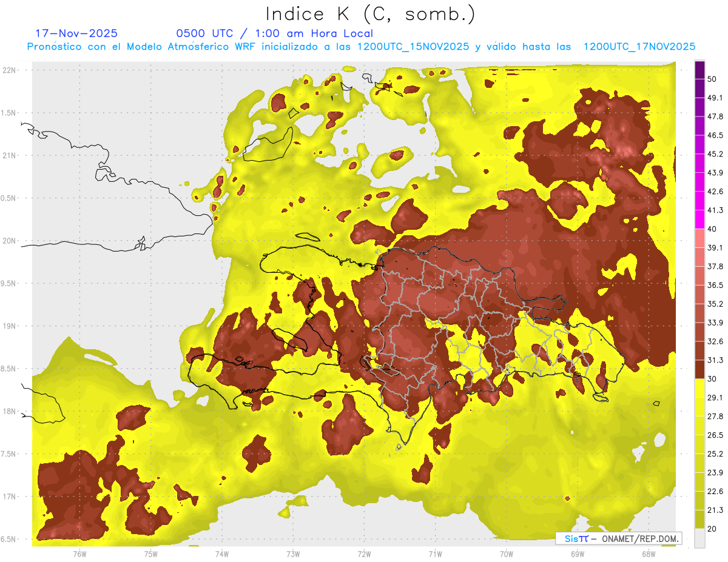The width and height of the screenshot is (728, 562).
Task: Click the time label "0500 UTC / 1:00 am Hora Local"
Action: tap(275, 33)
